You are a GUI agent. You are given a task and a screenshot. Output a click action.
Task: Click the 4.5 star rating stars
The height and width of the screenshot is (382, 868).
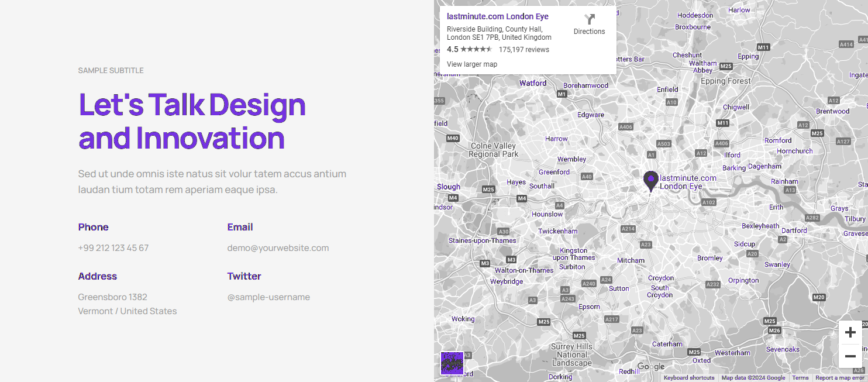(476, 50)
